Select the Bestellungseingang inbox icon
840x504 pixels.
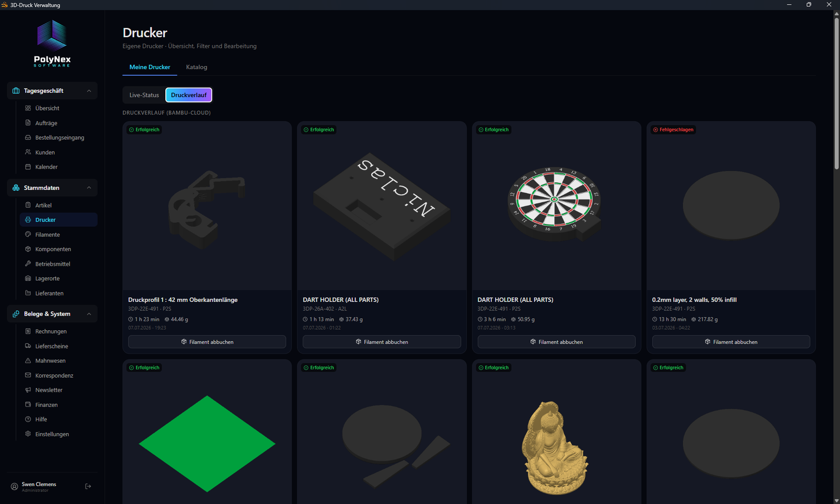28,138
